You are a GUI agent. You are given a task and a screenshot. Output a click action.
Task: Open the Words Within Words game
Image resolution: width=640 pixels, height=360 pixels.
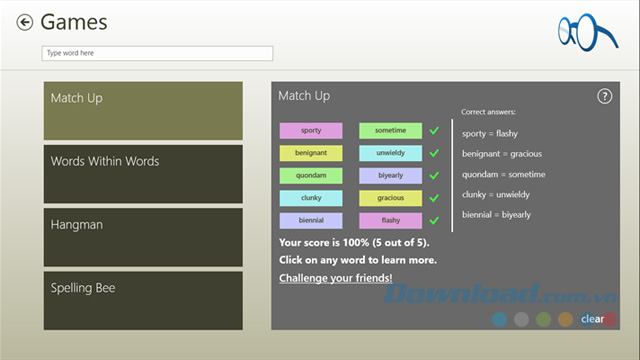point(143,174)
